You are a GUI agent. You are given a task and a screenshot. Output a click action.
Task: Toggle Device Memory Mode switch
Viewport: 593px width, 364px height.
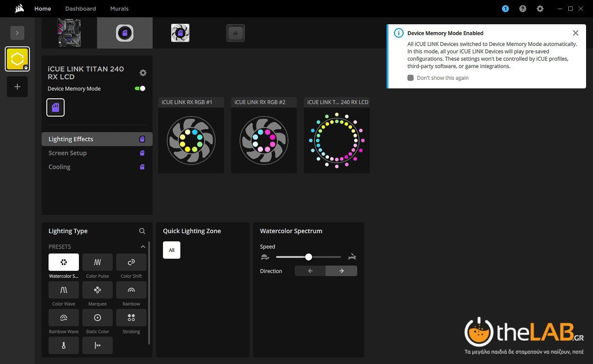pos(140,88)
